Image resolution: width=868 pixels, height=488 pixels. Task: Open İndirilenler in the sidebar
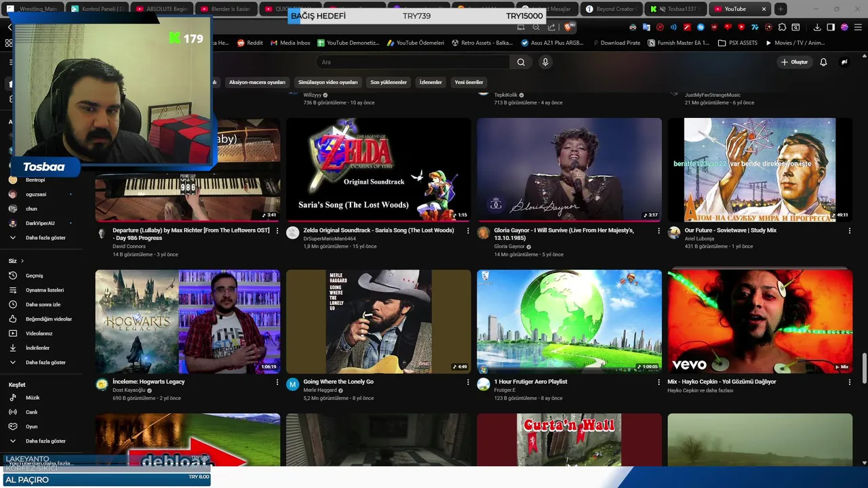41,348
